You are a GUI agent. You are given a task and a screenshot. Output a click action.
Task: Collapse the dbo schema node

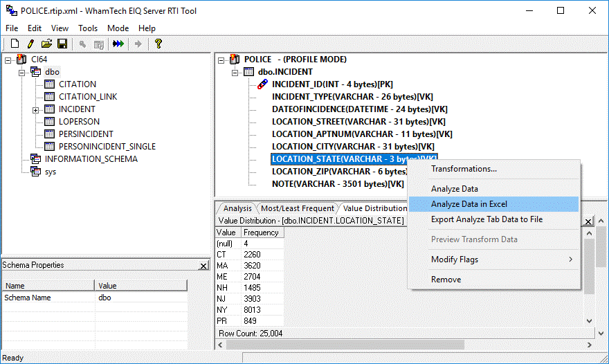coord(21,73)
